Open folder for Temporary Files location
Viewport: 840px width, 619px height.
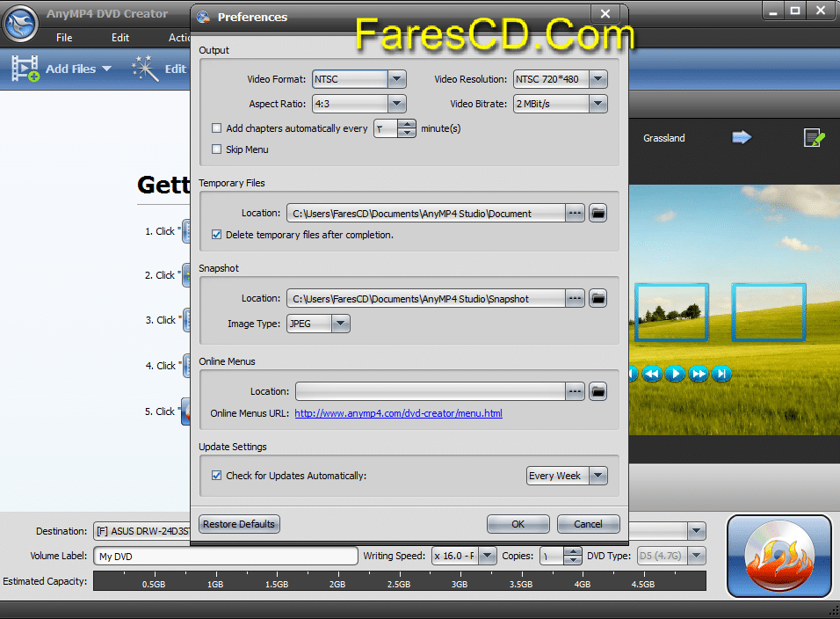[597, 214]
